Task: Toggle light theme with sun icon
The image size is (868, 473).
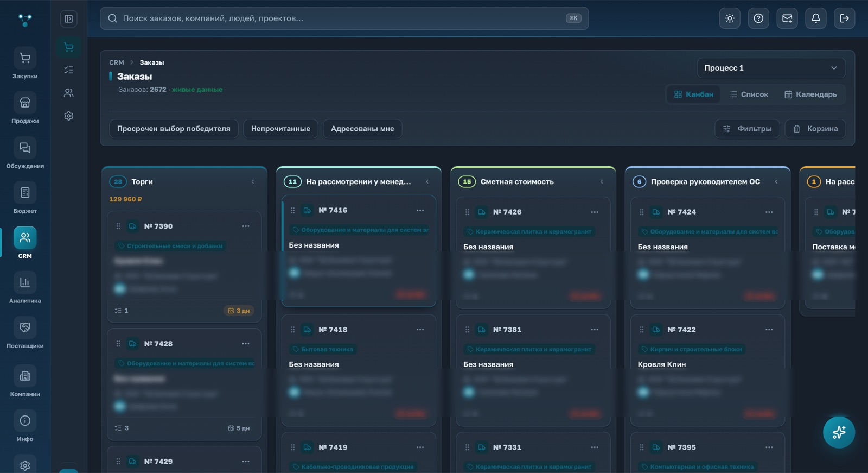Action: click(x=730, y=18)
